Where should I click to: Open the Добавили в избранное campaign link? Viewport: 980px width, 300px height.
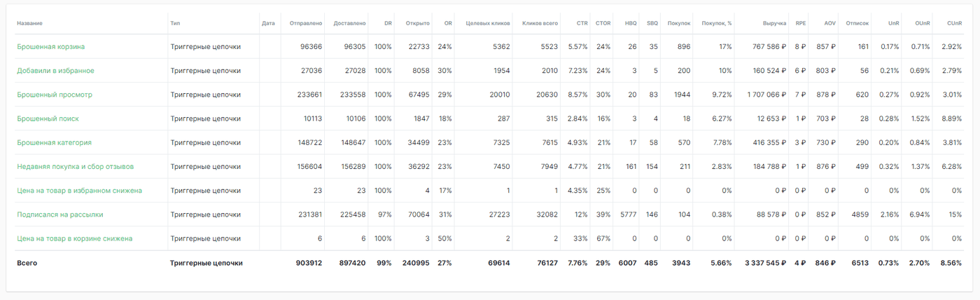click(x=56, y=71)
